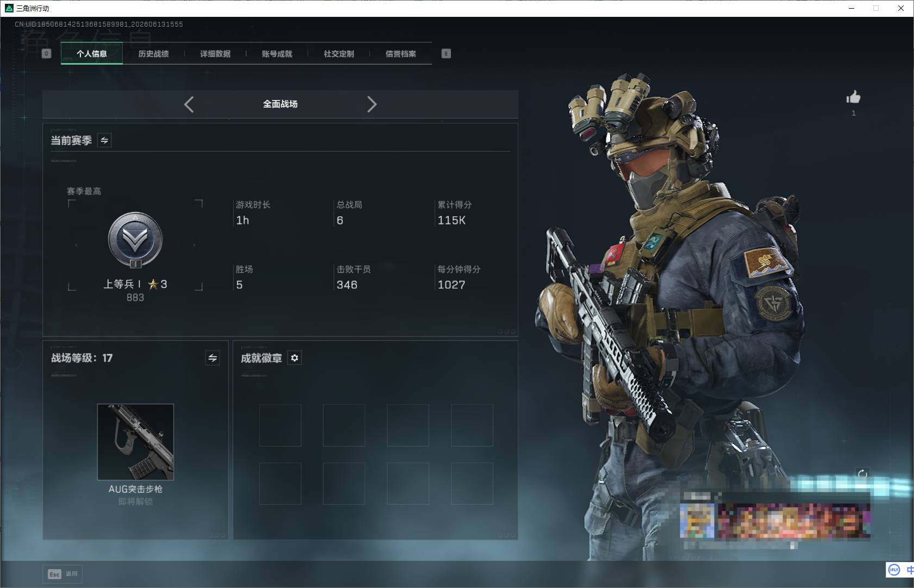Click the first empty achievement badge slot

(280, 426)
